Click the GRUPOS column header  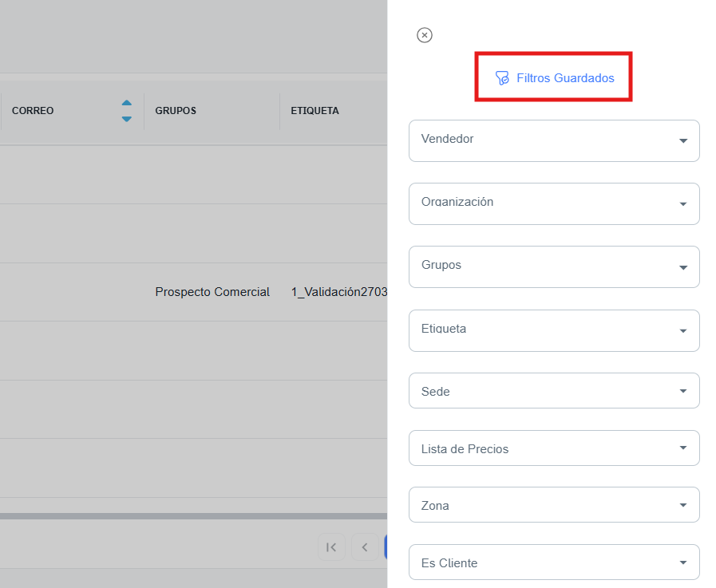(x=176, y=111)
